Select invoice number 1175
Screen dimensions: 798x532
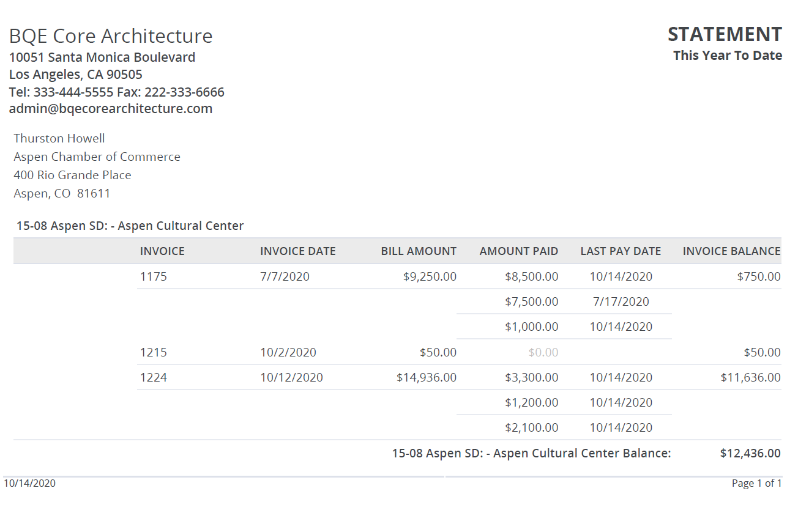click(x=154, y=276)
